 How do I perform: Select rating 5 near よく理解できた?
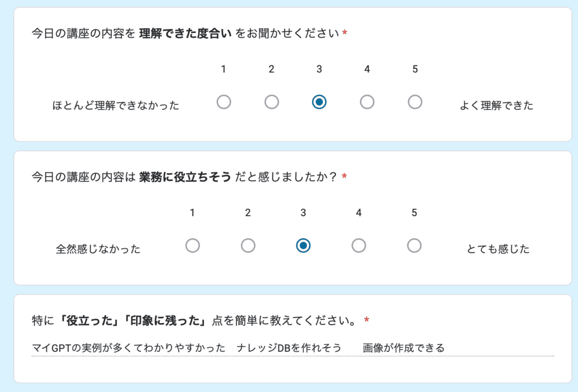click(x=415, y=102)
